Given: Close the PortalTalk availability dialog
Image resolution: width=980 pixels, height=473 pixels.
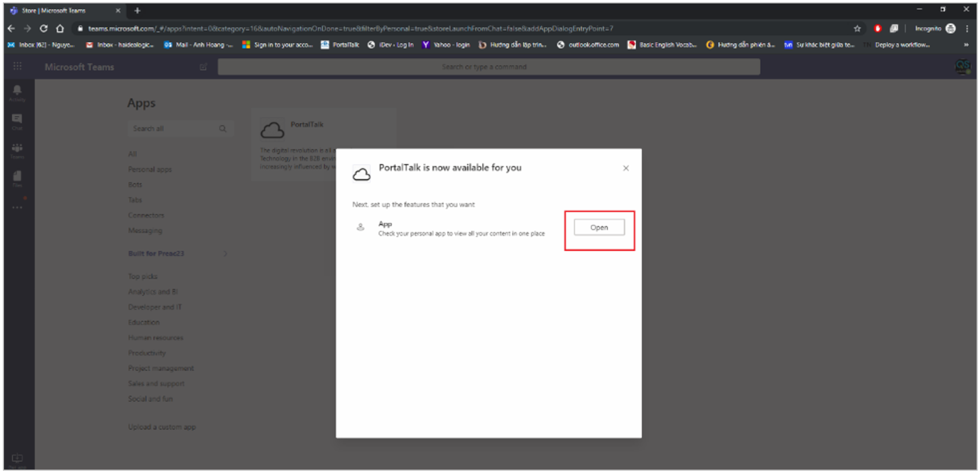Looking at the screenshot, I should [x=626, y=168].
